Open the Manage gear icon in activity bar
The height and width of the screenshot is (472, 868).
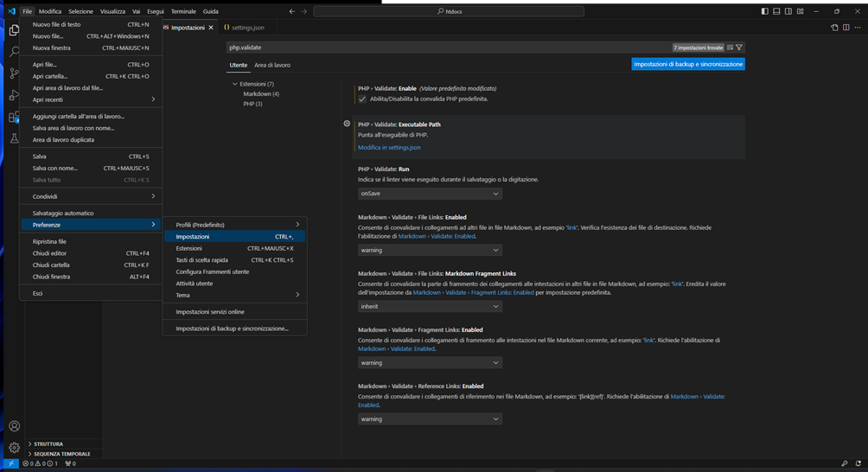[x=14, y=447]
